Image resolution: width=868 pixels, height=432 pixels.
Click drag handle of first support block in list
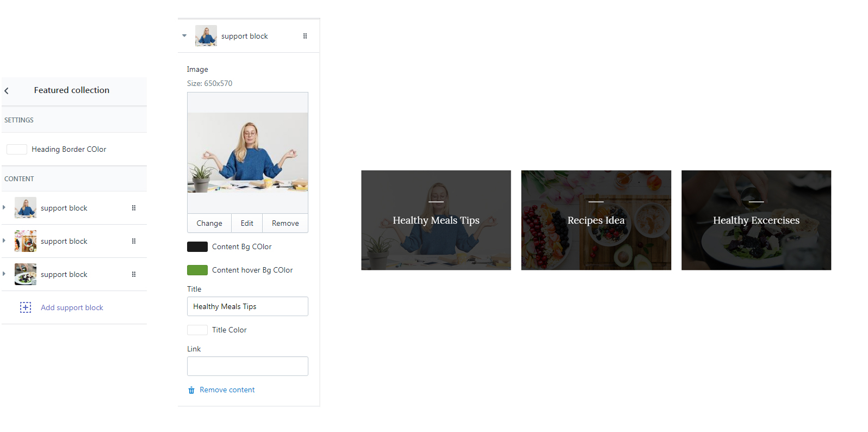pos(134,208)
